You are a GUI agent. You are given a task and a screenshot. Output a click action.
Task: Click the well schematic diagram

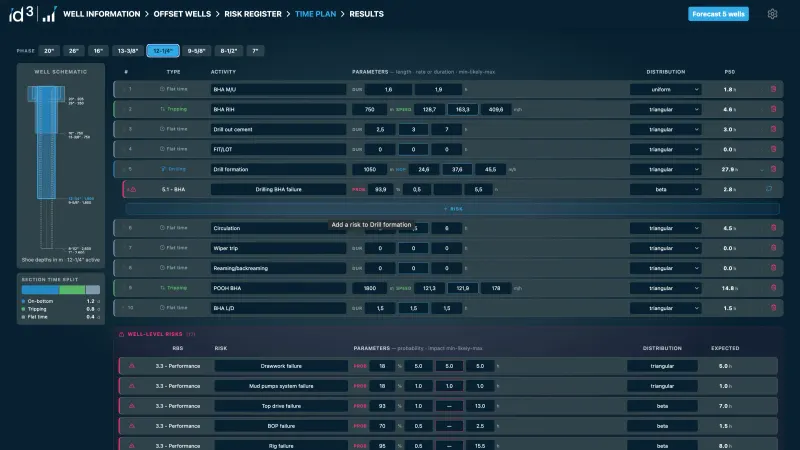[x=60, y=168]
